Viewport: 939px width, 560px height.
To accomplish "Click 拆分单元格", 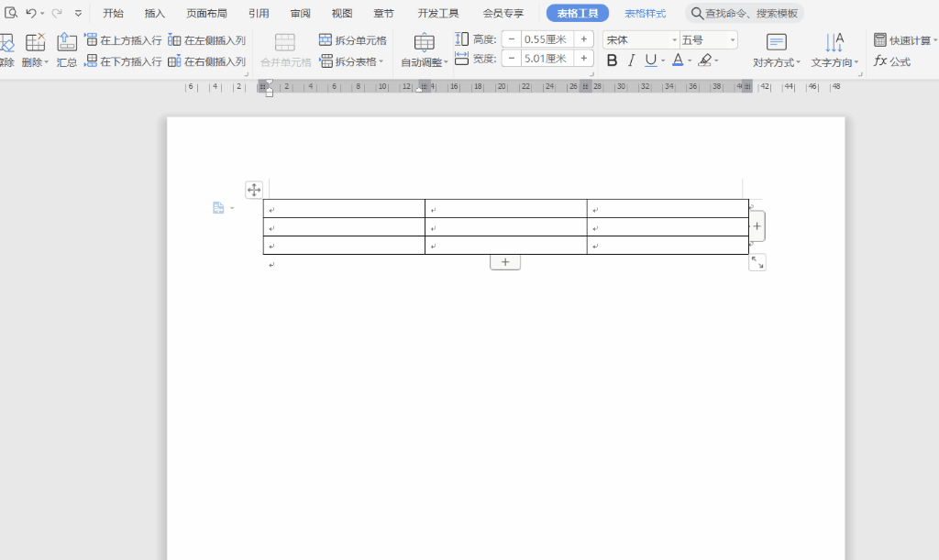I will (353, 40).
